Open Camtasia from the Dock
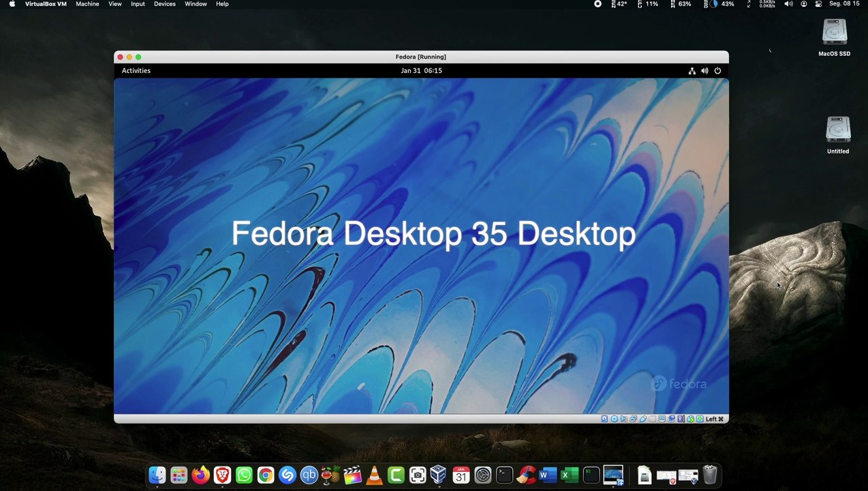The width and height of the screenshot is (868, 491). (396, 475)
